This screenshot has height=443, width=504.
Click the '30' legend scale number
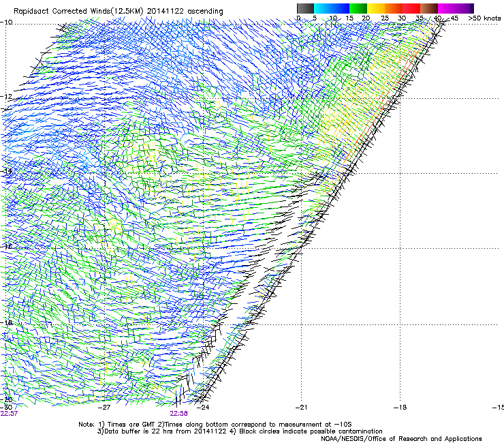point(402,18)
